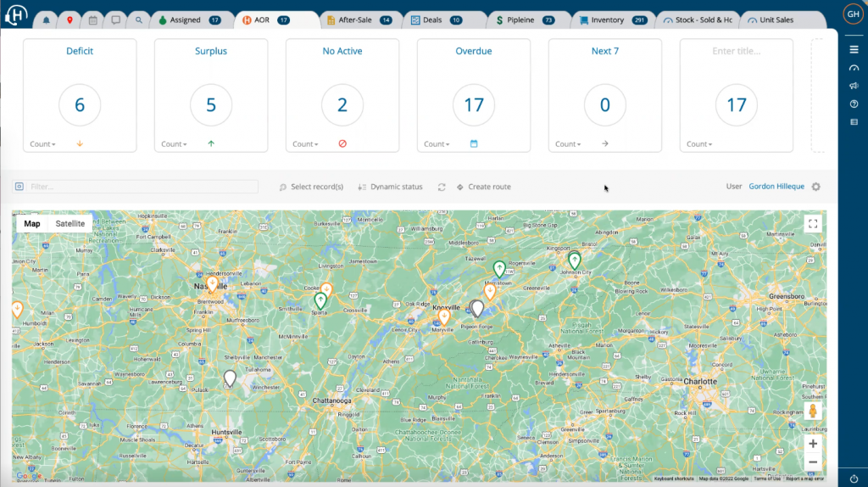This screenshot has height=487, width=868.
Task: Click the H logo in top-left corner
Action: [16, 15]
